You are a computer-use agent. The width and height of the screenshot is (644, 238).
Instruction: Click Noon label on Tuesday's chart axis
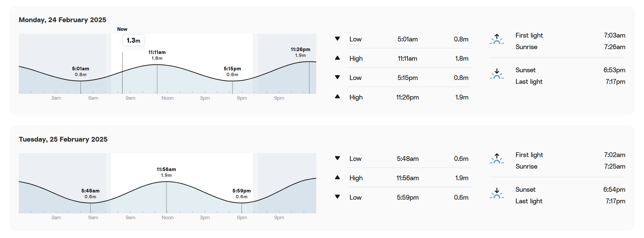(167, 217)
